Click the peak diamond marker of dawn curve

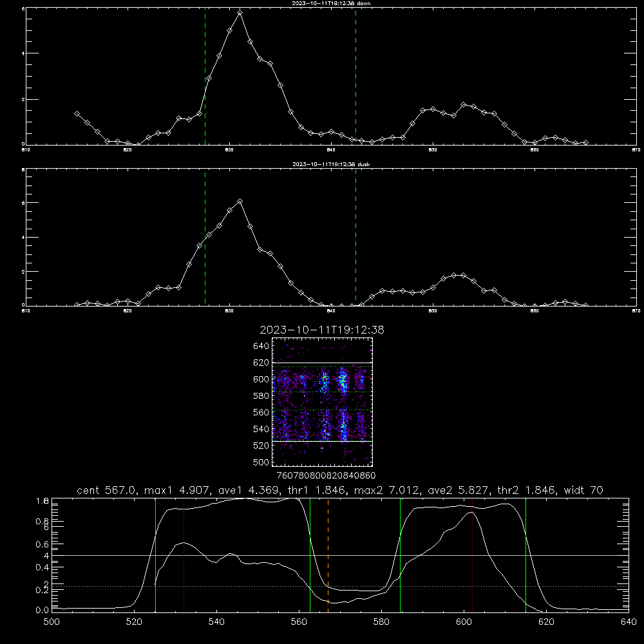(x=240, y=13)
